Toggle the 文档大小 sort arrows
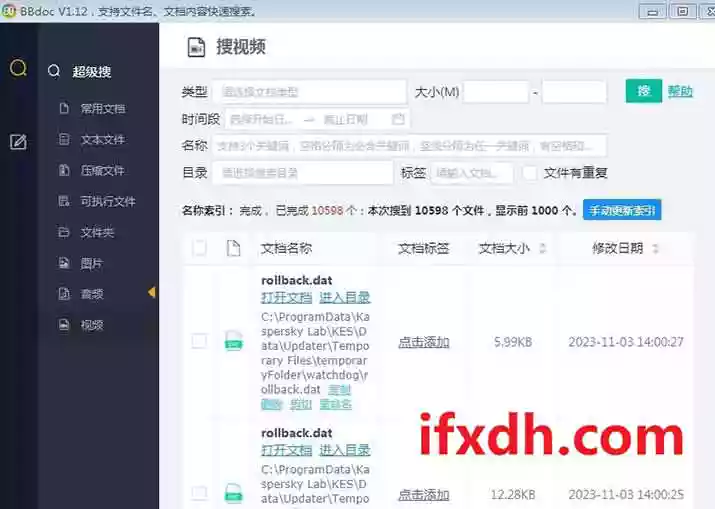This screenshot has width=715, height=509. pyautogui.click(x=542, y=249)
